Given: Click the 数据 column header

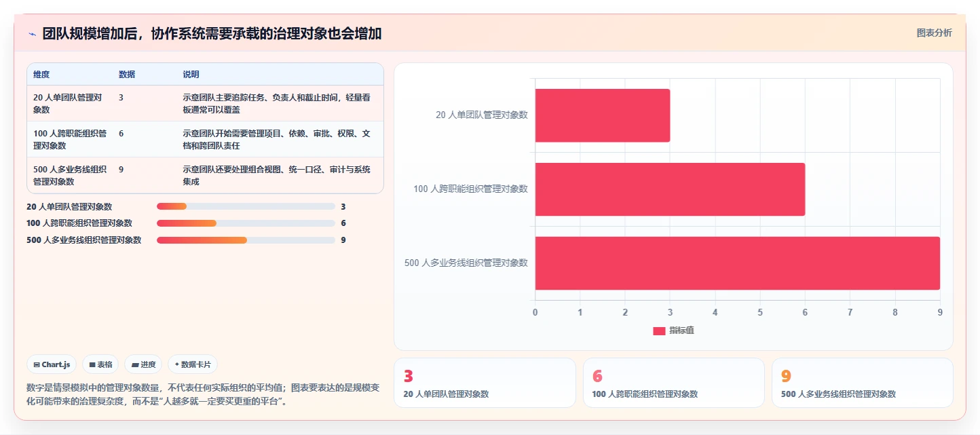Looking at the screenshot, I should tap(127, 75).
